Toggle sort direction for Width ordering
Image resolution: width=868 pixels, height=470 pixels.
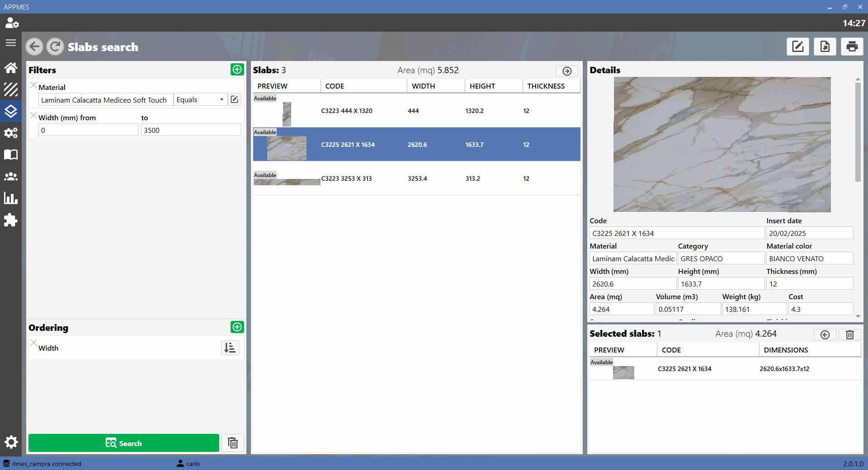(x=230, y=348)
